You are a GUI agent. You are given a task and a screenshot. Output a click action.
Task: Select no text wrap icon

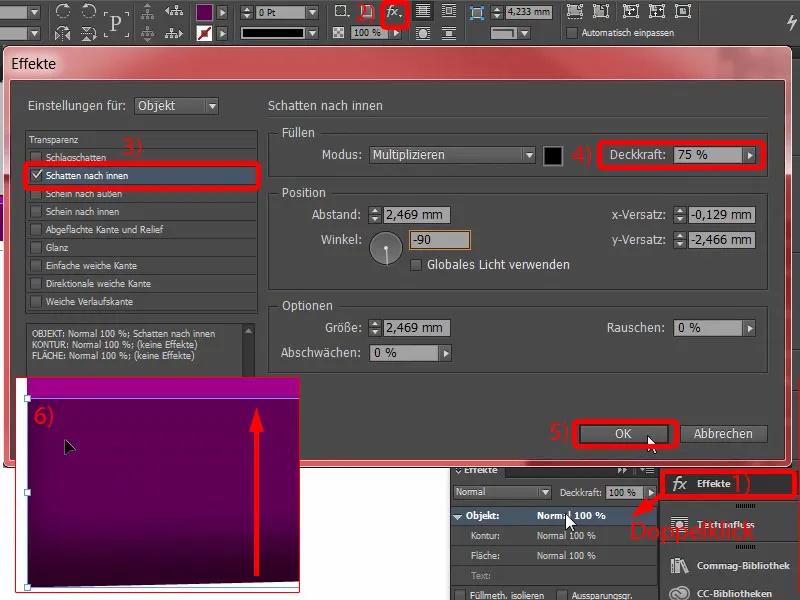(x=422, y=11)
